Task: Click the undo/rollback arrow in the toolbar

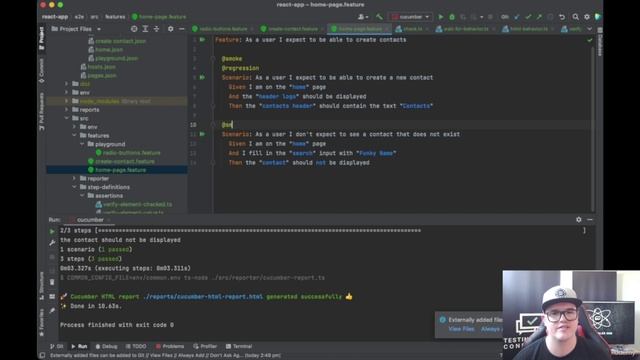Action: tap(562, 17)
